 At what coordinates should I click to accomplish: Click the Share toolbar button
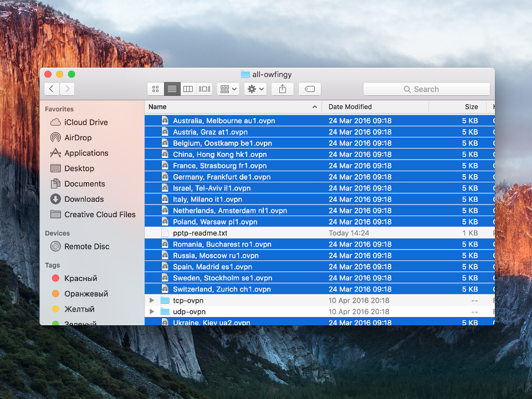pos(283,89)
